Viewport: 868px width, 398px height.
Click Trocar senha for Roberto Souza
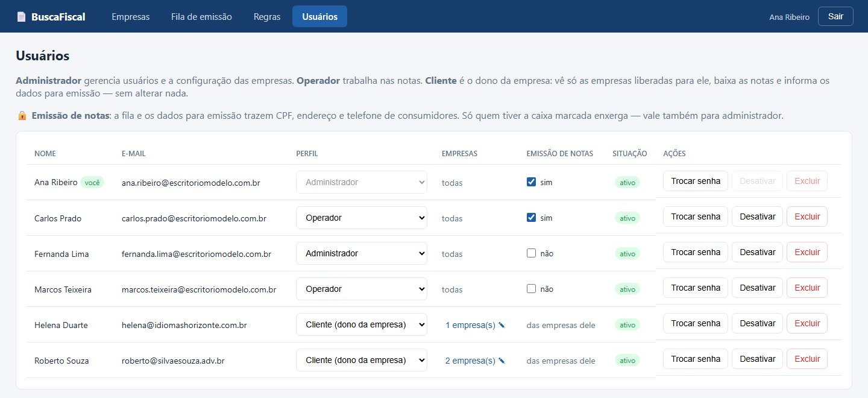point(696,359)
